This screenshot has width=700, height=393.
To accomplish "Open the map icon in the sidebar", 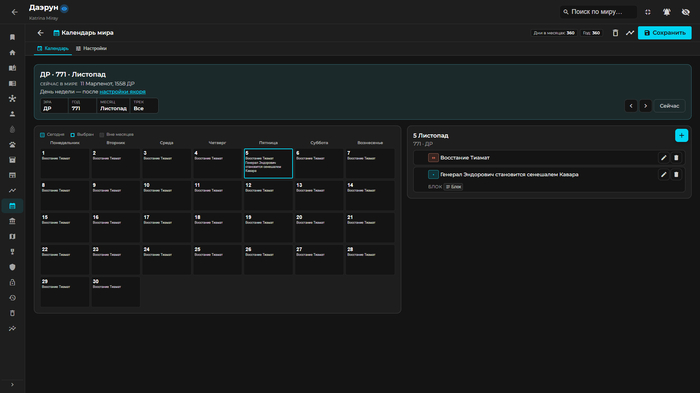I will (12, 236).
